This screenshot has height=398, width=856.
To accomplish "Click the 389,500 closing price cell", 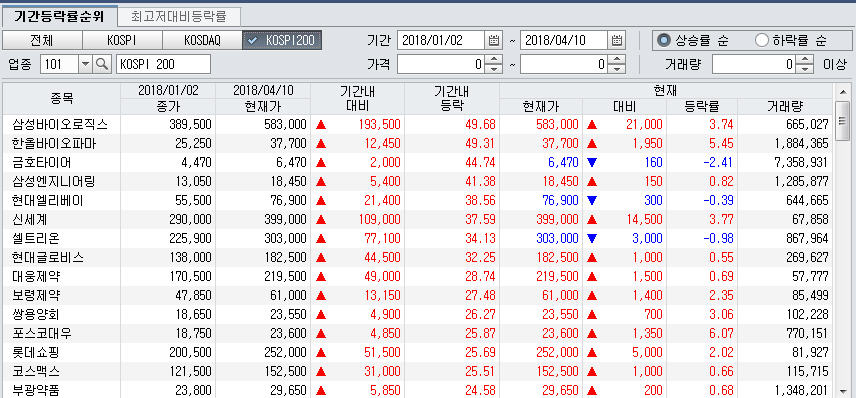I will 190,124.
